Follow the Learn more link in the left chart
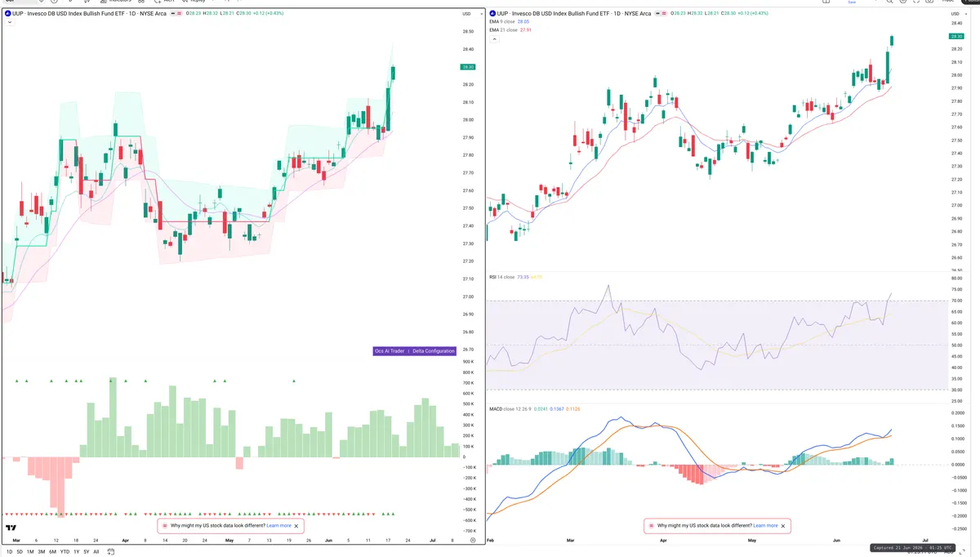 (x=278, y=526)
